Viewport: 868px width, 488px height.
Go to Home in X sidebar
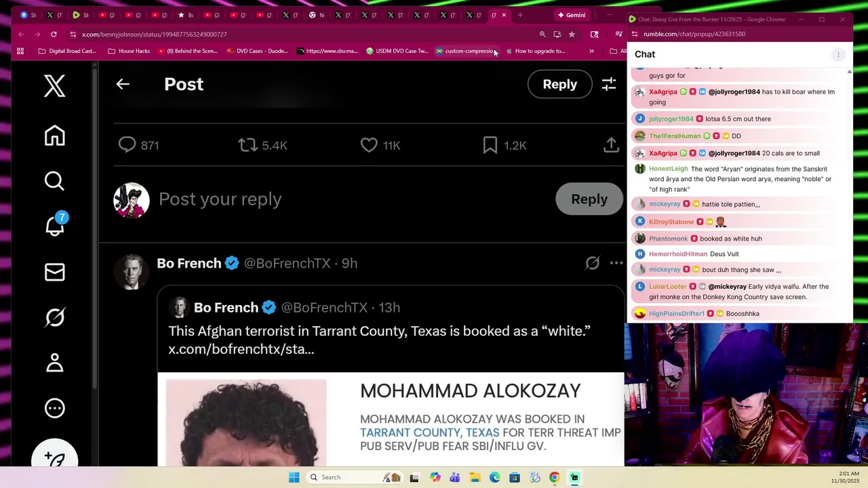(x=54, y=136)
